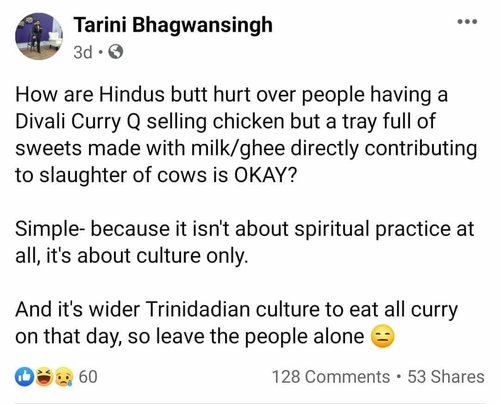This screenshot has width=500, height=404.
Task: Click the text 'milk/ghee' in the post
Action: 238,149
